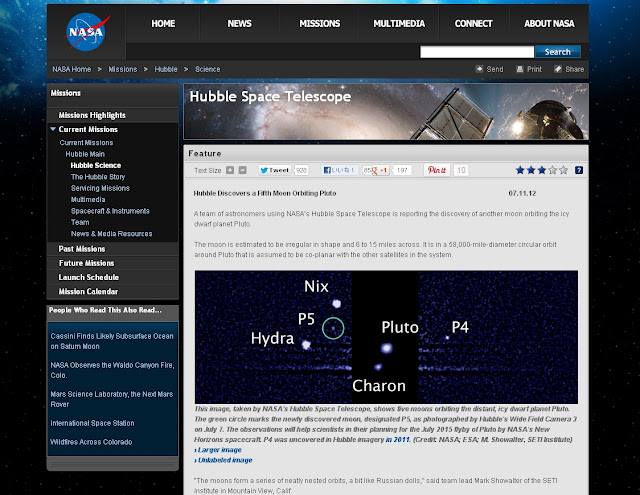Click the Print icon
This screenshot has height=495, width=640.
coord(520,69)
